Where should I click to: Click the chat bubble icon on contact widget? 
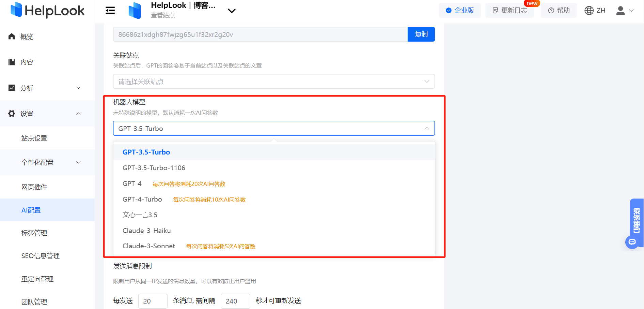[x=632, y=242]
